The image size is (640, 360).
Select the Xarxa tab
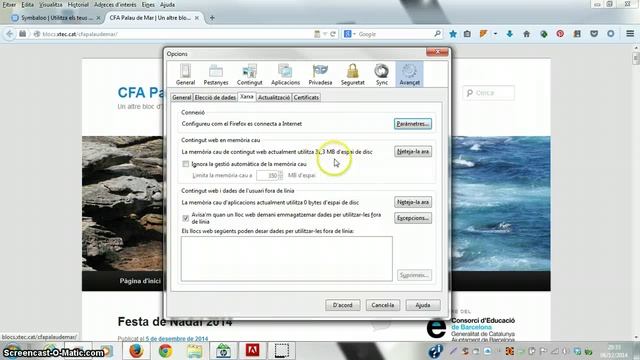coord(247,97)
